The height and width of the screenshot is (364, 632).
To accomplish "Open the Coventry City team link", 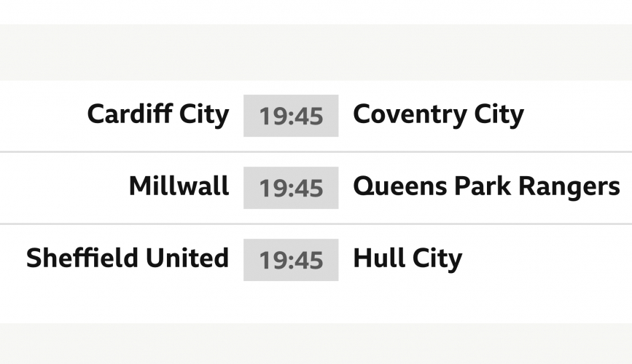I will point(438,115).
